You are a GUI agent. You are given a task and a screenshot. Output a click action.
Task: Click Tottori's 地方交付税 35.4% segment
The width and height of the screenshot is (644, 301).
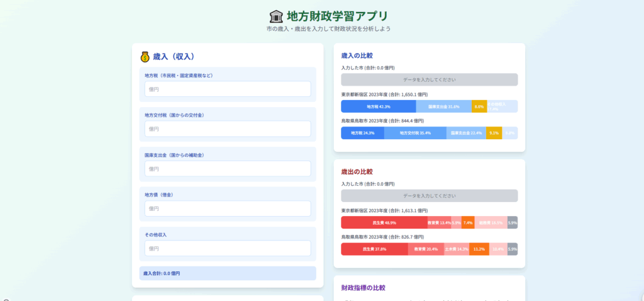point(415,133)
